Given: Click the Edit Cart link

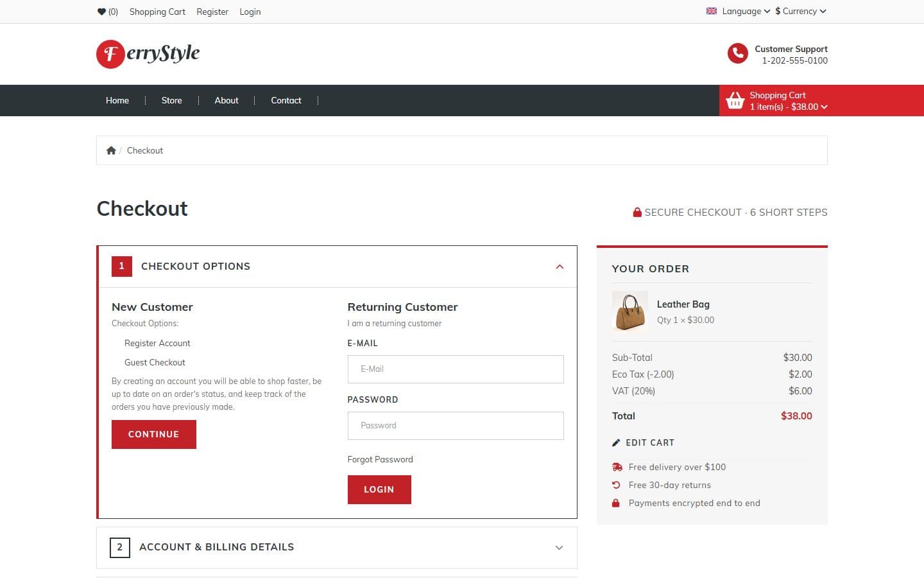Looking at the screenshot, I should 644,442.
